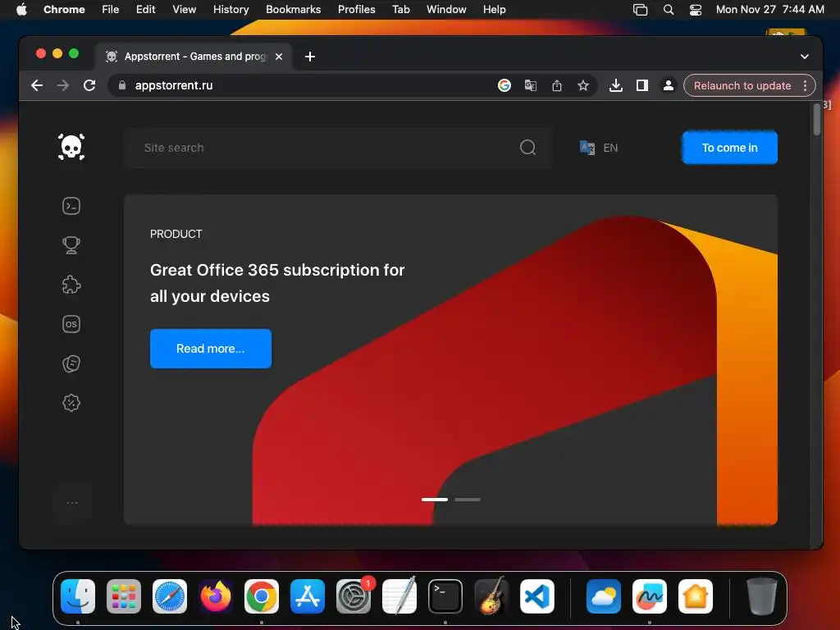Open the Edit menu

(146, 10)
